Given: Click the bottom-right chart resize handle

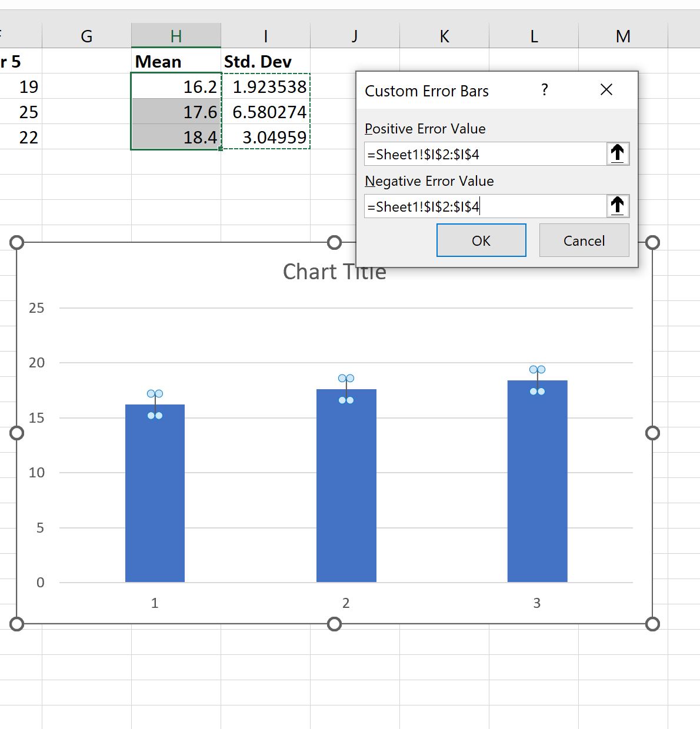Looking at the screenshot, I should pos(652,624).
